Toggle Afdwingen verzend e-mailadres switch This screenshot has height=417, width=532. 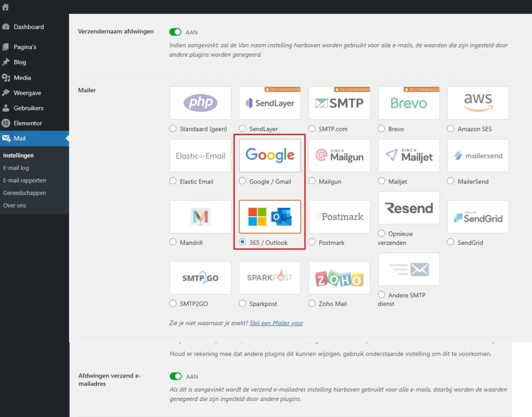coord(176,376)
